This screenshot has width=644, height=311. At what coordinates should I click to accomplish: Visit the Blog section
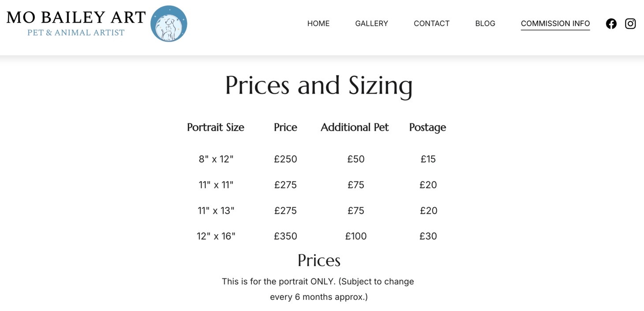(x=485, y=23)
